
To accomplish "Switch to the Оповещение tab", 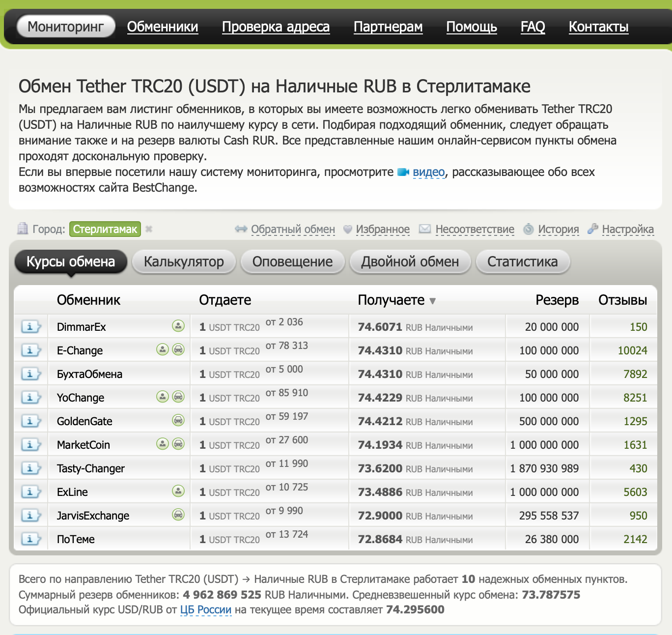I will point(292,261).
